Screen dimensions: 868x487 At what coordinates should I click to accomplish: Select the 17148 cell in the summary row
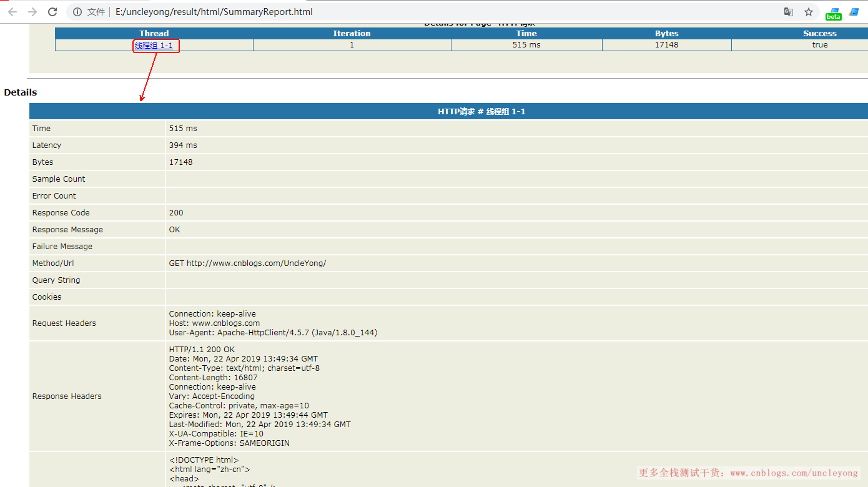tap(667, 45)
